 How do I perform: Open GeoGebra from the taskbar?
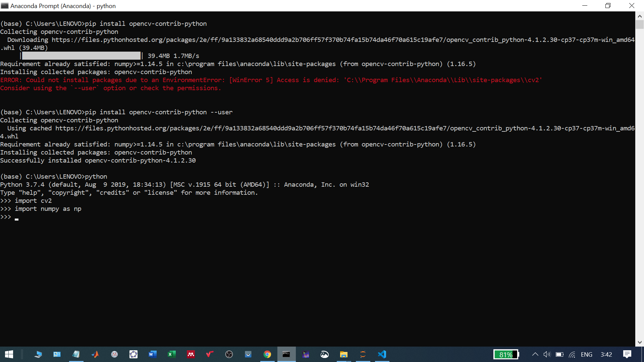[x=133, y=354]
